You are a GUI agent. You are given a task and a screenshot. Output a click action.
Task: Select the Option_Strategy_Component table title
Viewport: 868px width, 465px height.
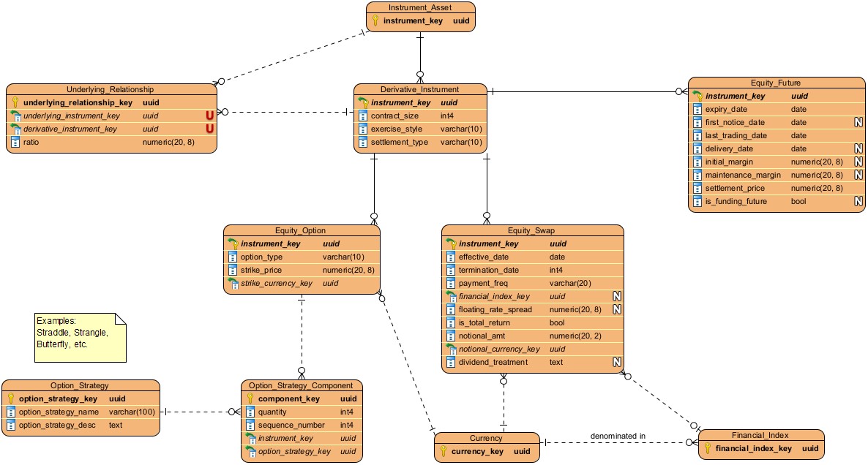[x=301, y=385]
